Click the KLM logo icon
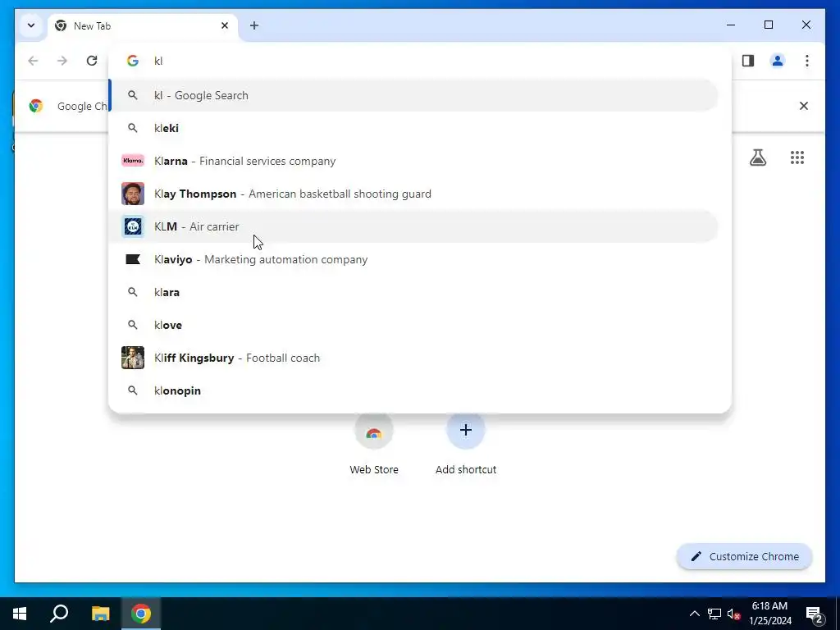Viewport: 840px width, 630px height. click(133, 226)
